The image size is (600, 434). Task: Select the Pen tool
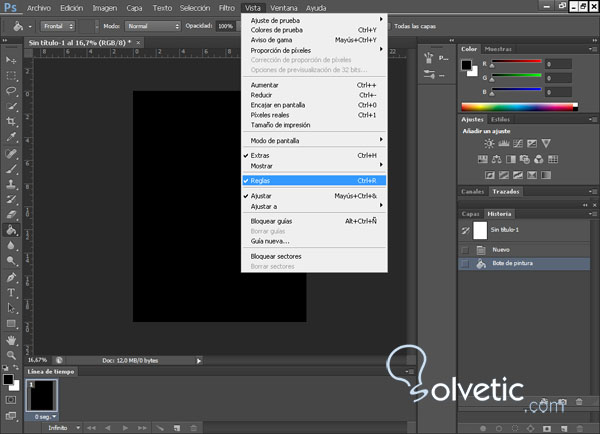click(11, 276)
